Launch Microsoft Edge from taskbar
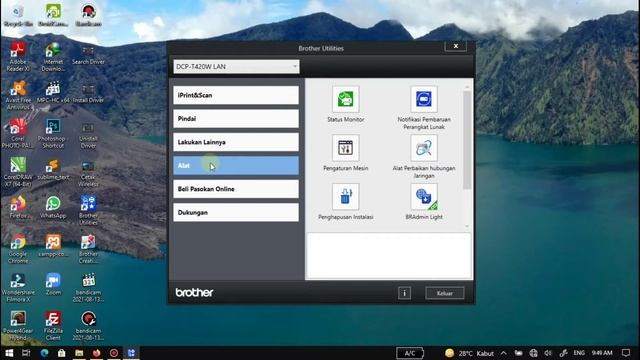 [x=44, y=353]
